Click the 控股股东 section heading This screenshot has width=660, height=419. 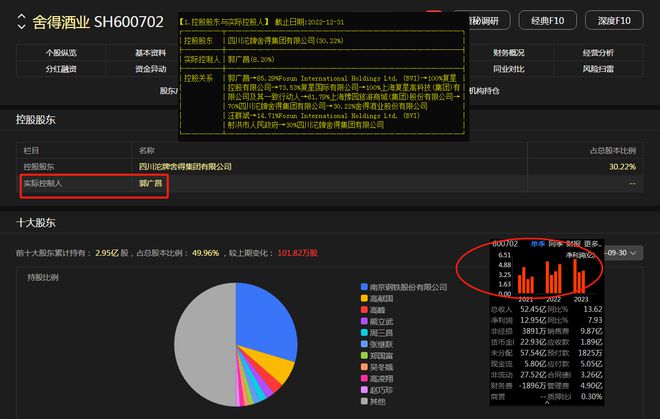(x=36, y=120)
